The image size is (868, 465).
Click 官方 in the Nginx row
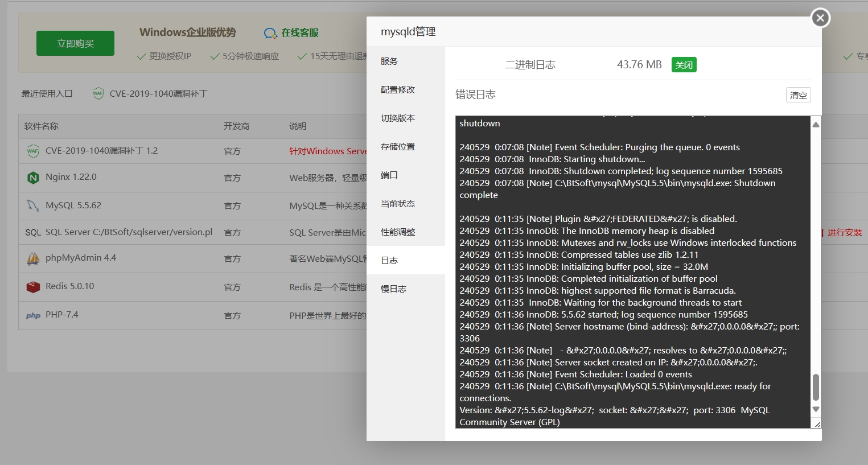pyautogui.click(x=232, y=178)
